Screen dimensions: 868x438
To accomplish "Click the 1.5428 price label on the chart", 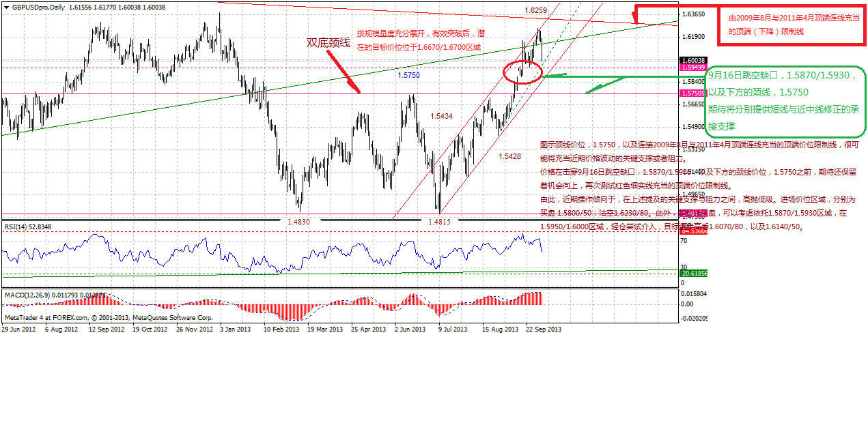I will click(509, 156).
